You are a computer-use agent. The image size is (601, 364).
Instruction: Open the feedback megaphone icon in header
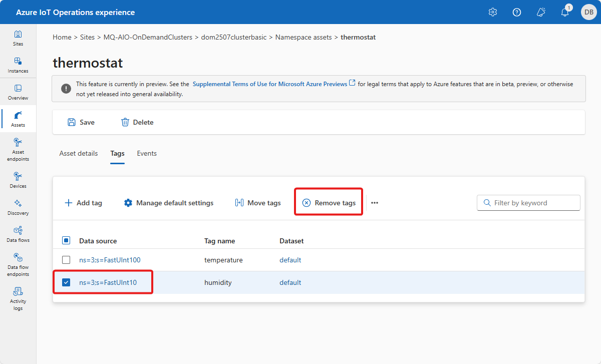tap(541, 12)
